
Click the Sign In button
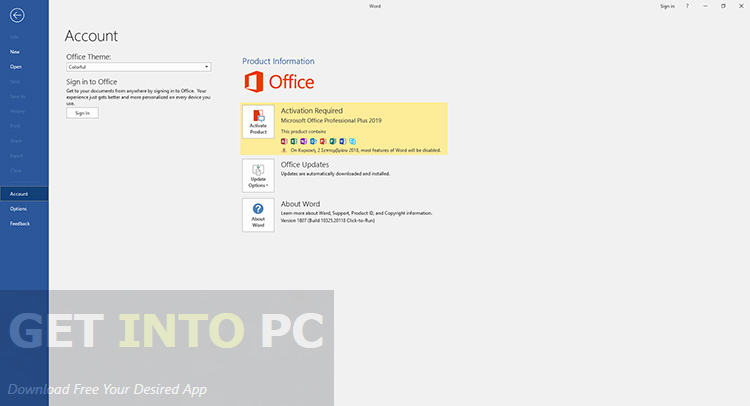82,113
